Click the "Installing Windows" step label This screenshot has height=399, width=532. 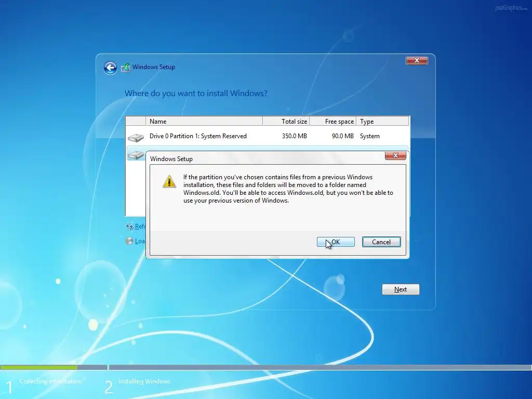(144, 381)
